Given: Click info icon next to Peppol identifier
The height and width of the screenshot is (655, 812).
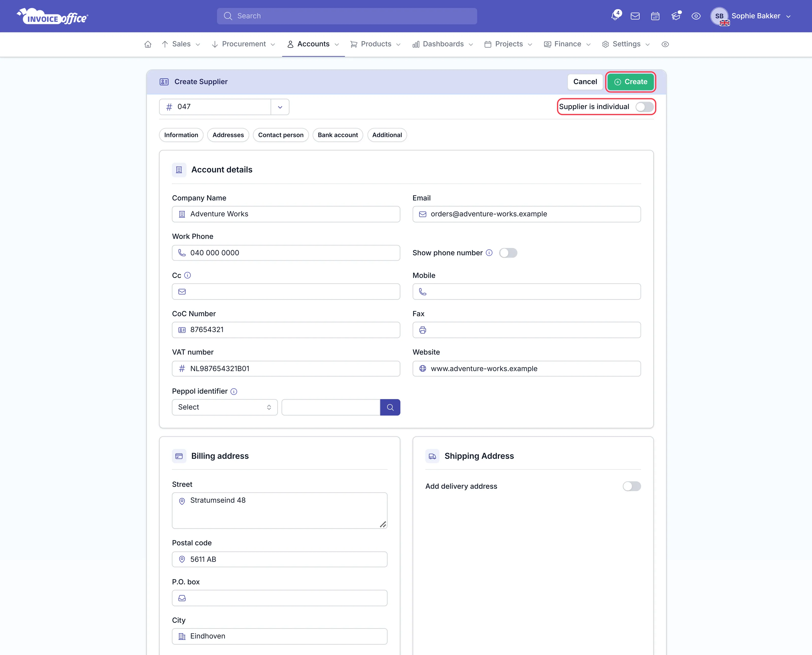Looking at the screenshot, I should (x=234, y=391).
